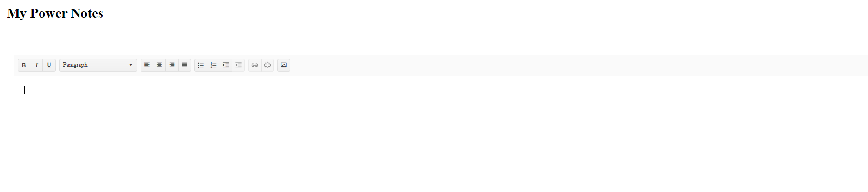This screenshot has height=192, width=868.
Task: Toggle italic formatting
Action: point(36,65)
